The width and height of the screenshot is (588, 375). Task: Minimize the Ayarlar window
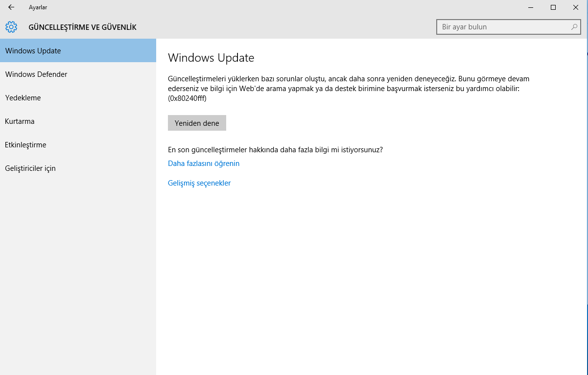531,7
